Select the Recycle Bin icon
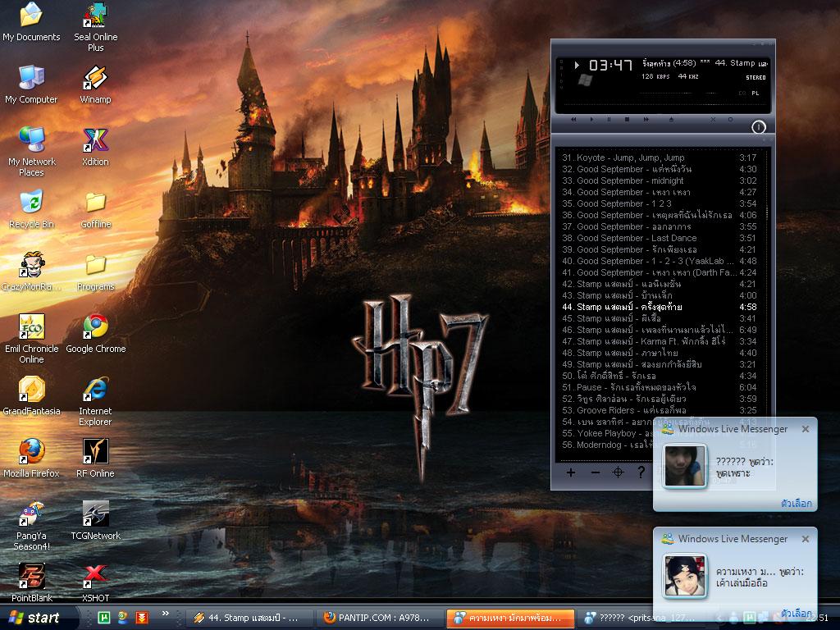 tap(31, 209)
